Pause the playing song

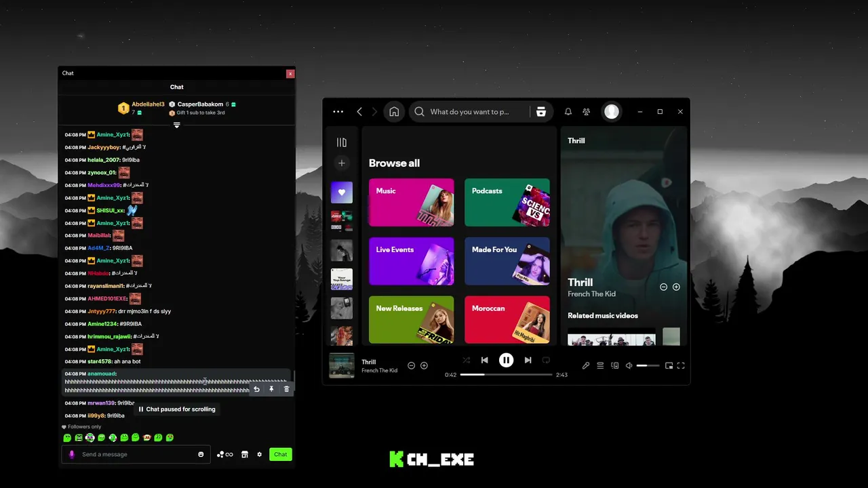(x=506, y=361)
